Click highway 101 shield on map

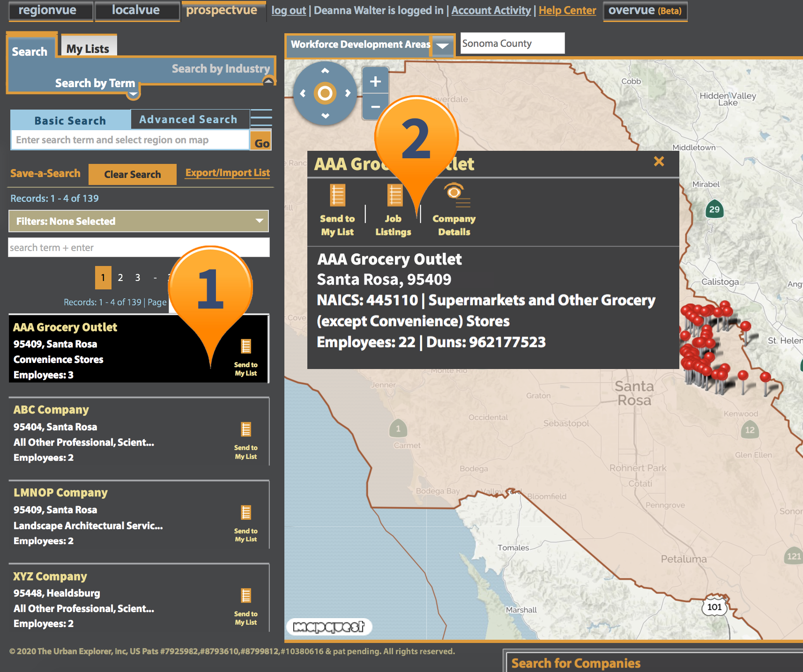(x=714, y=607)
